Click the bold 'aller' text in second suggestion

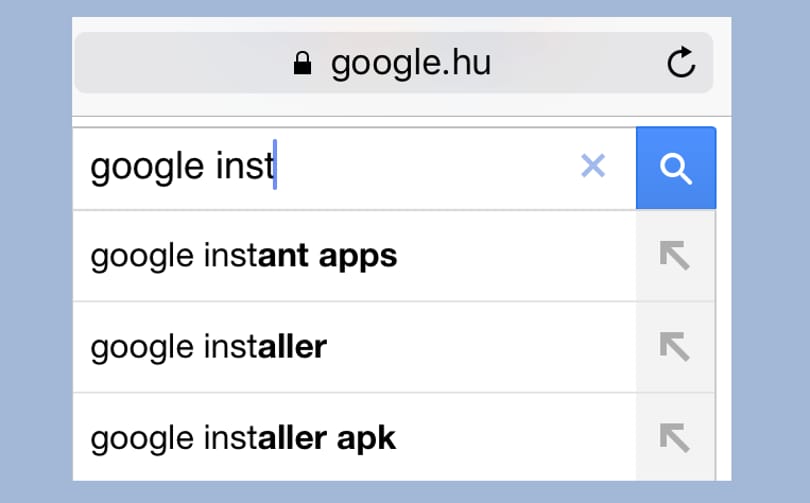[x=292, y=346]
